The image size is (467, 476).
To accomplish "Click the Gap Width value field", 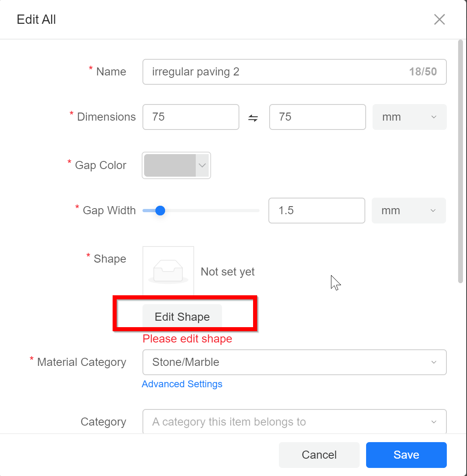I will pos(316,211).
